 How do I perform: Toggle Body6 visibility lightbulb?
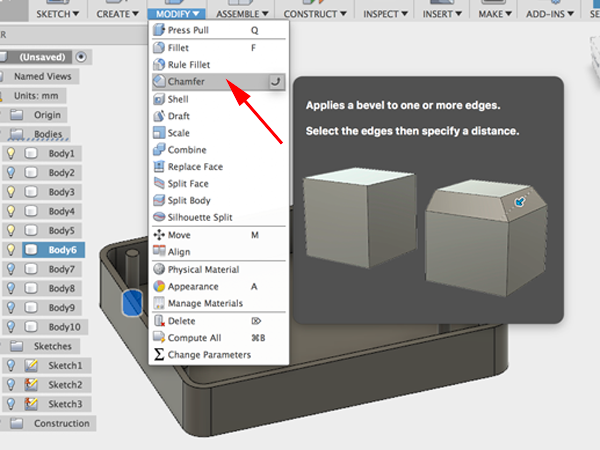point(11,250)
